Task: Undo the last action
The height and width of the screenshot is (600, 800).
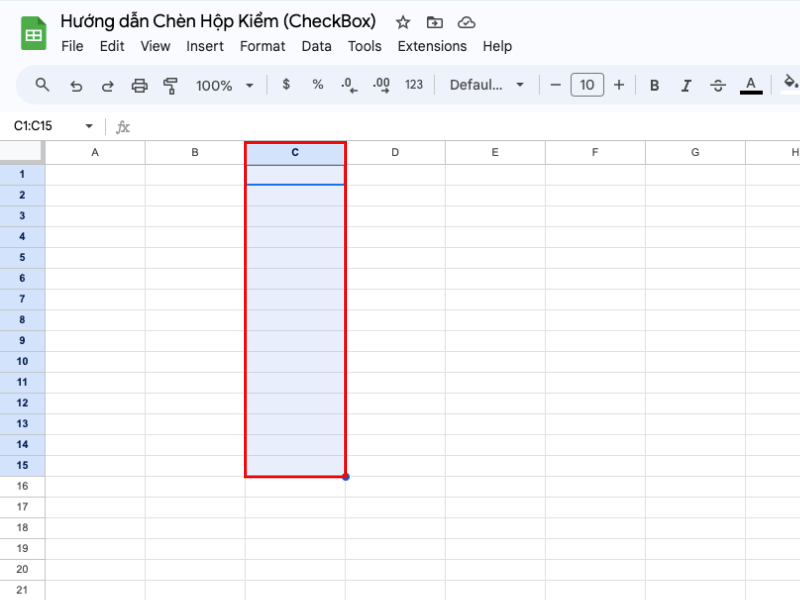Action: 76,86
